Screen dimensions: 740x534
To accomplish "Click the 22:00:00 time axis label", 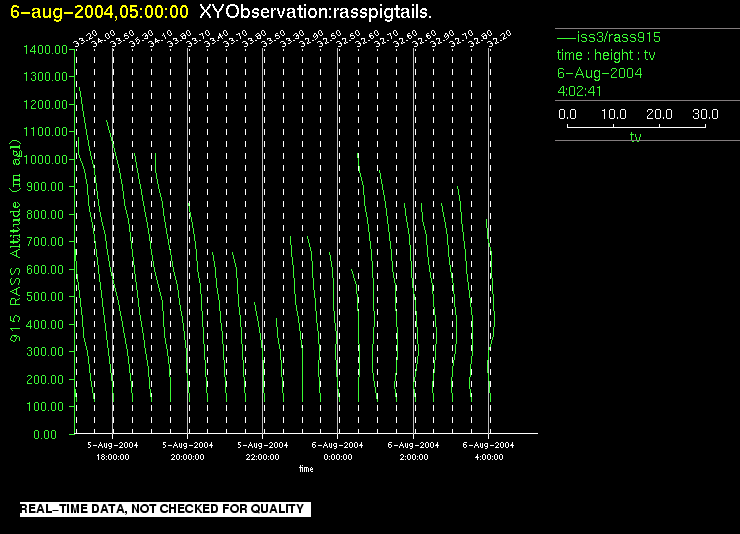I will click(262, 457).
